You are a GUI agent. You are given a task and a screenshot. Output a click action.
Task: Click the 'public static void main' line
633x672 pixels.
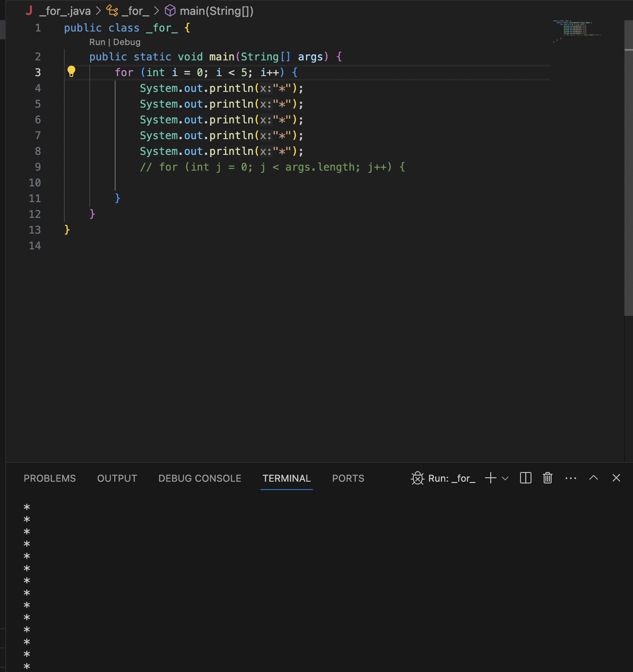[216, 57]
